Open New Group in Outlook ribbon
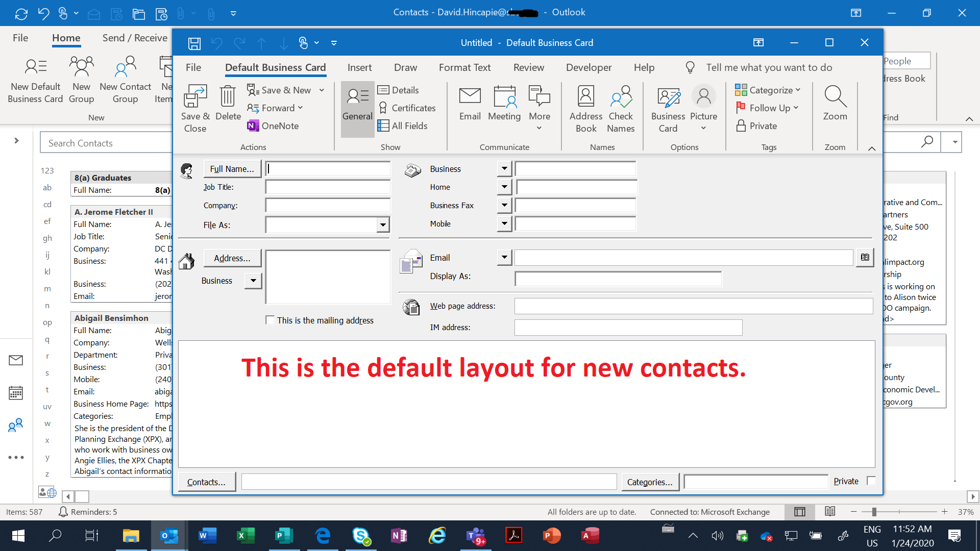980x551 pixels. pos(81,80)
